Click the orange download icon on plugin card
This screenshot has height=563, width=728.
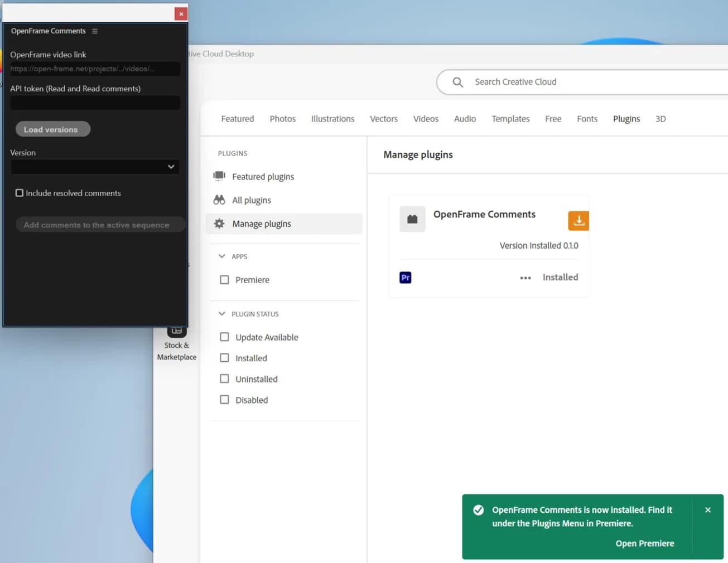[x=578, y=221]
